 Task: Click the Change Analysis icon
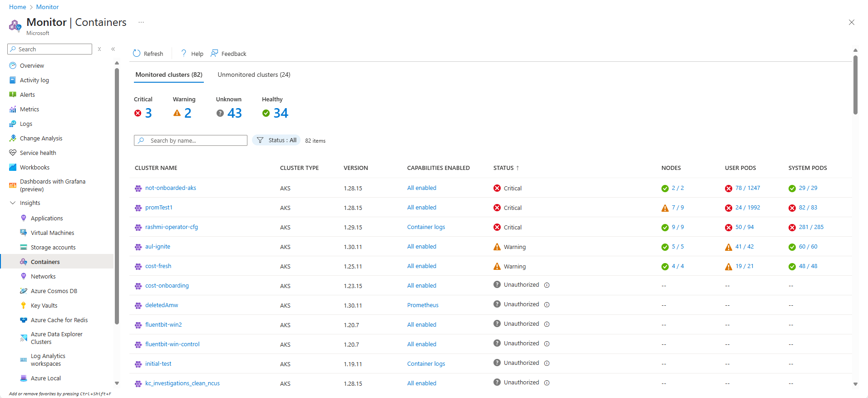(13, 138)
